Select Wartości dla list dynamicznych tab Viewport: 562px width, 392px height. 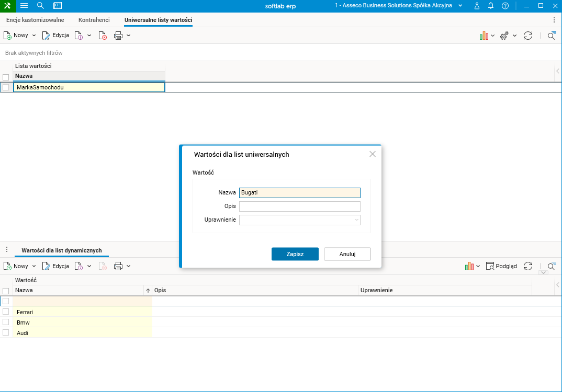click(x=62, y=250)
